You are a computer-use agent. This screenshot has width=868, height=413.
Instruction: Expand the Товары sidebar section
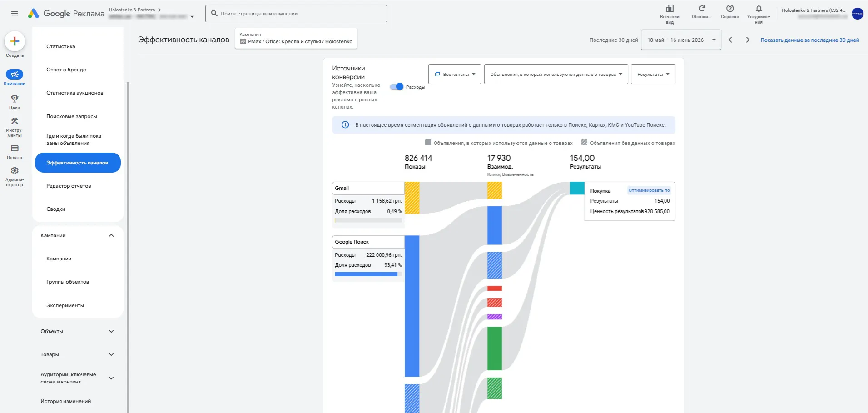[111, 354]
